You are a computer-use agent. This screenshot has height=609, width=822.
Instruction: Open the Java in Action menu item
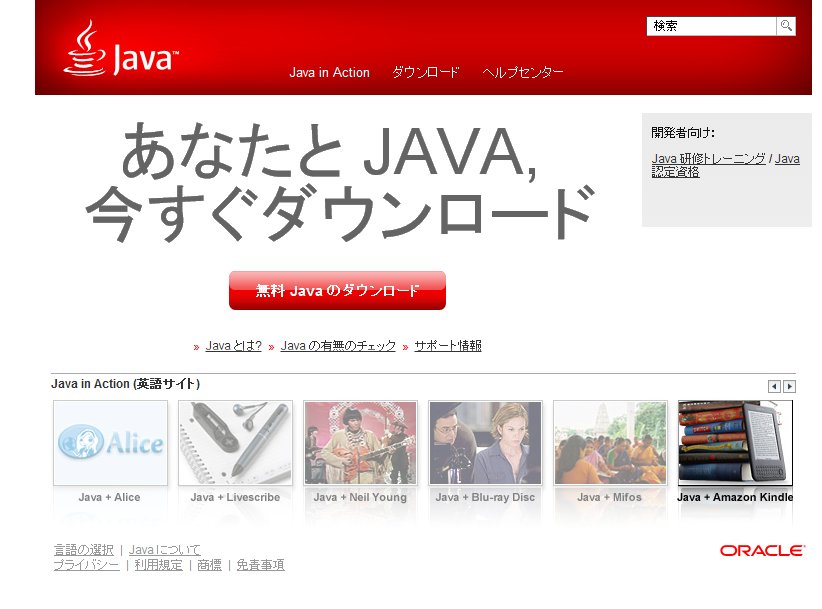(329, 72)
